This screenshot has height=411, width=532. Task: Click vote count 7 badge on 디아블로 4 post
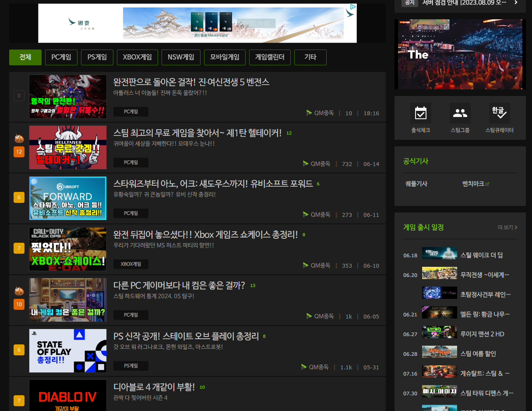pyautogui.click(x=19, y=401)
